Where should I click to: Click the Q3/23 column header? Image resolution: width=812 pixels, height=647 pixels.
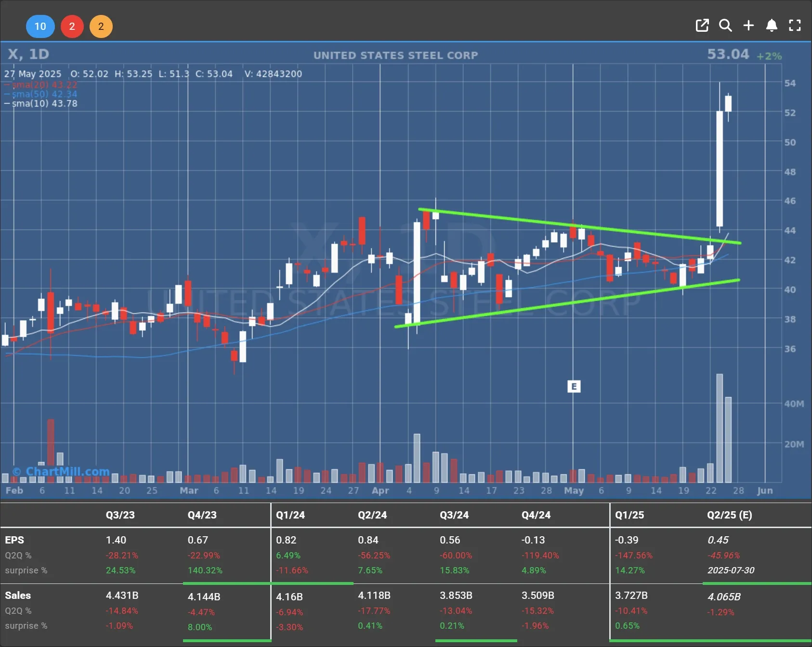pyautogui.click(x=120, y=515)
